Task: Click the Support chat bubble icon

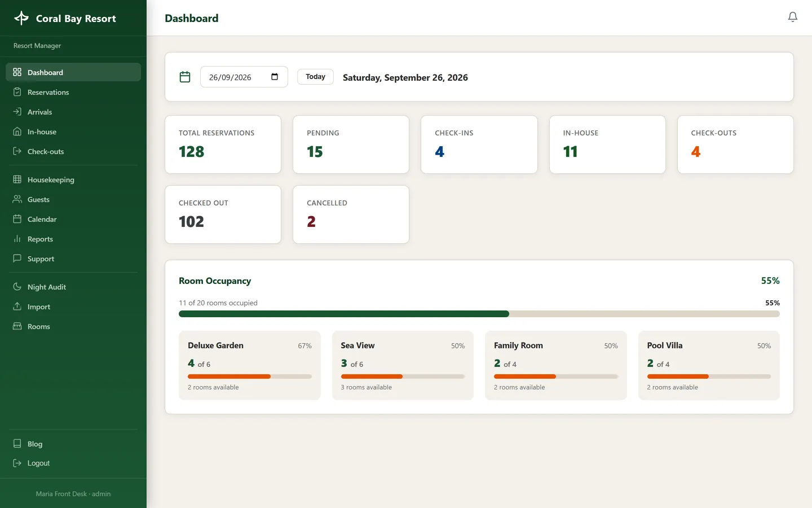Action: tap(17, 259)
